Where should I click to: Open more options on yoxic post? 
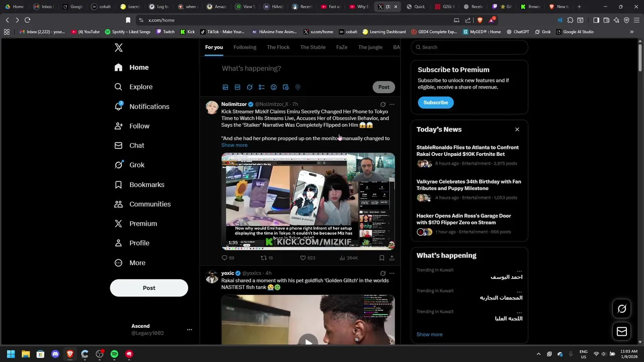pos(392,274)
